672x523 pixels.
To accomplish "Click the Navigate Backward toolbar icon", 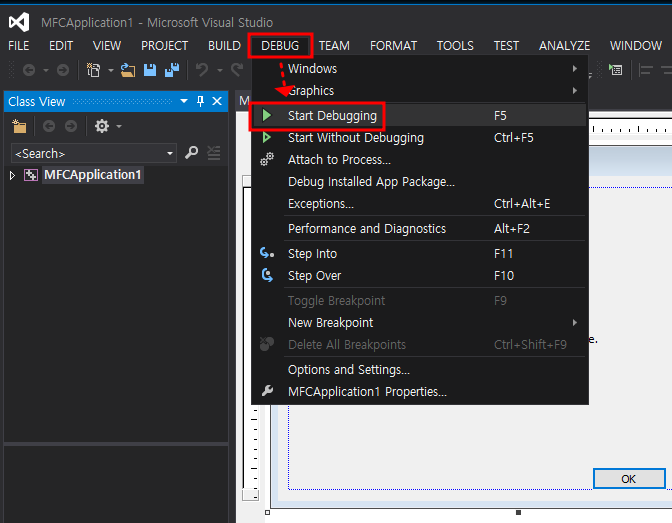I will 29,69.
